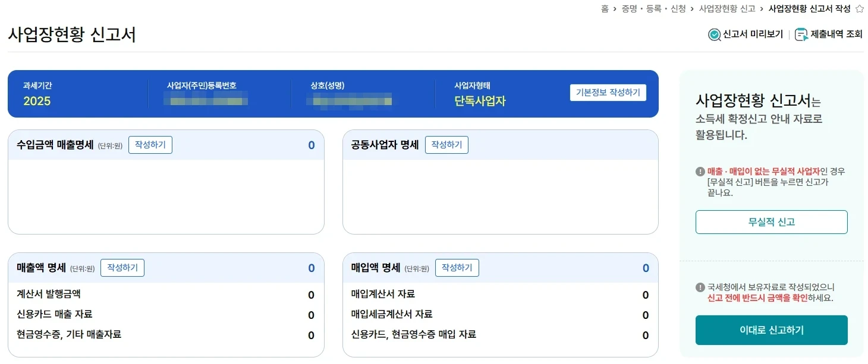Click 작성하기 in the 공동사업자 명세 card
The width and height of the screenshot is (868, 364).
[446, 145]
